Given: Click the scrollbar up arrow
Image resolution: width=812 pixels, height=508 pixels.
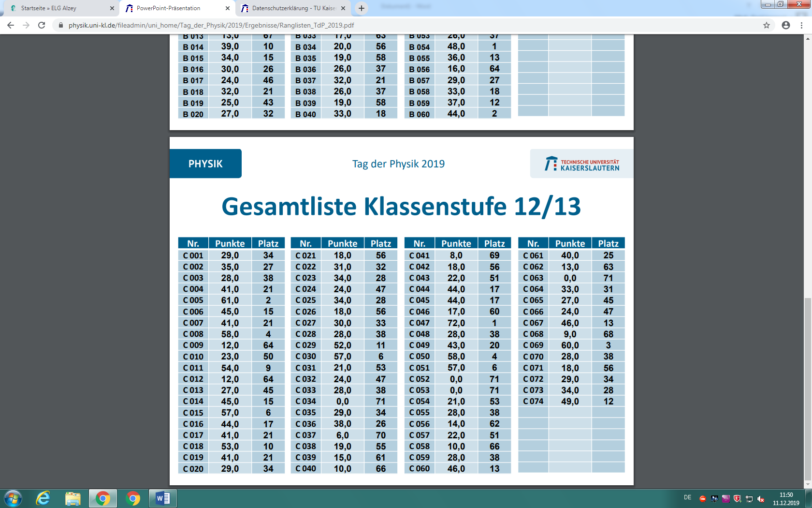Looking at the screenshot, I should click(x=807, y=39).
